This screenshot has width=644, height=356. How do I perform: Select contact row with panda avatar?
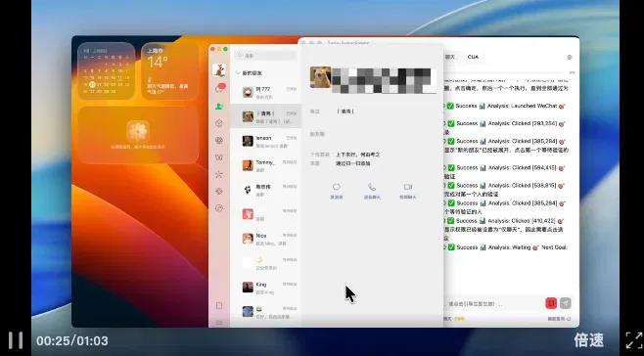tap(266, 190)
